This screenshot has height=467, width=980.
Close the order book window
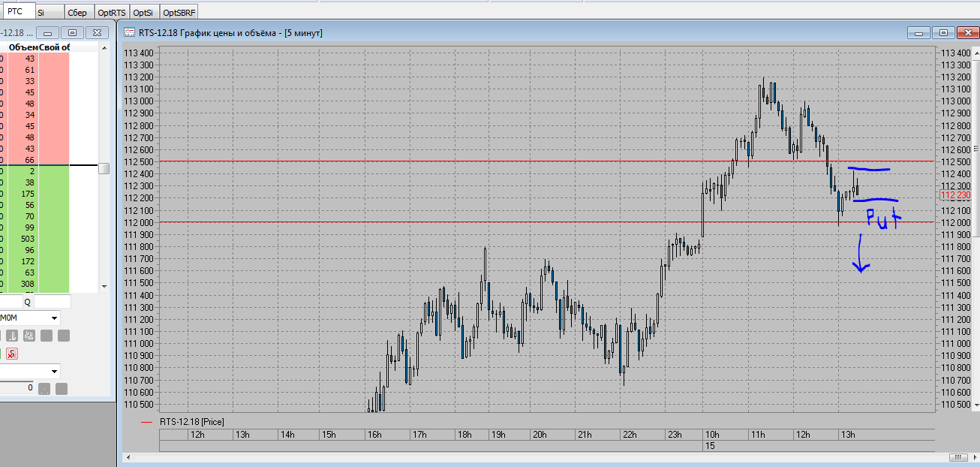tap(97, 32)
